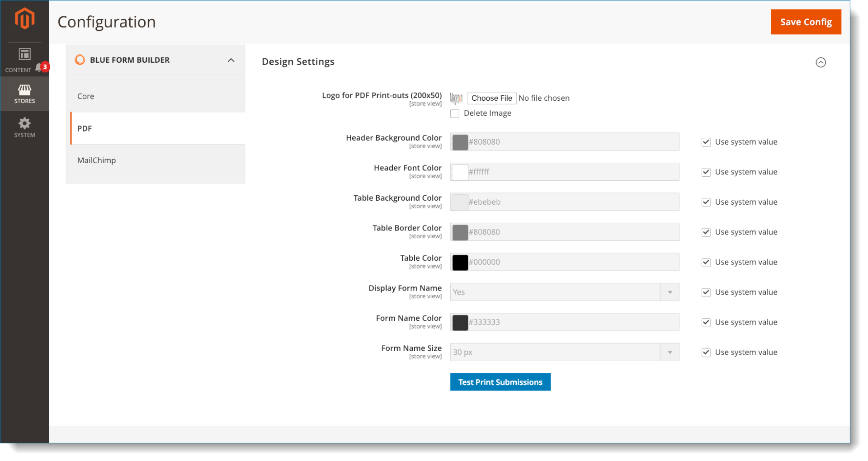Uncheck system value for Table Color
This screenshot has width=868, height=461.
click(706, 262)
